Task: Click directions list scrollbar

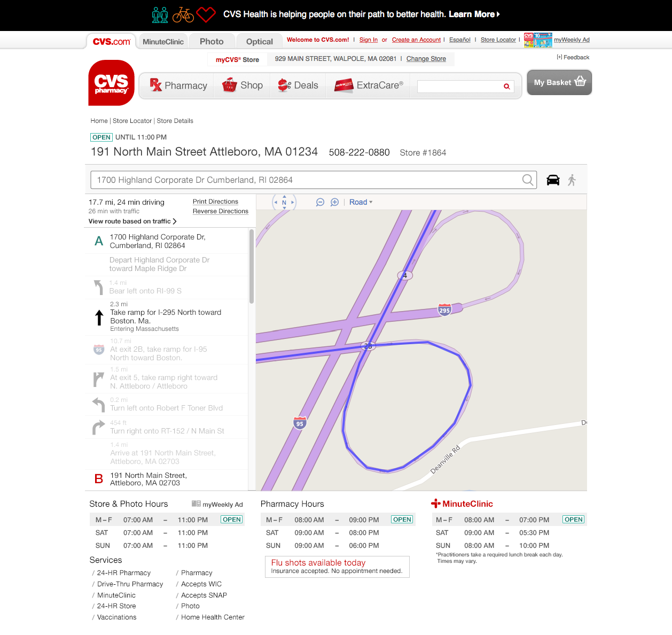Action: [x=251, y=266]
